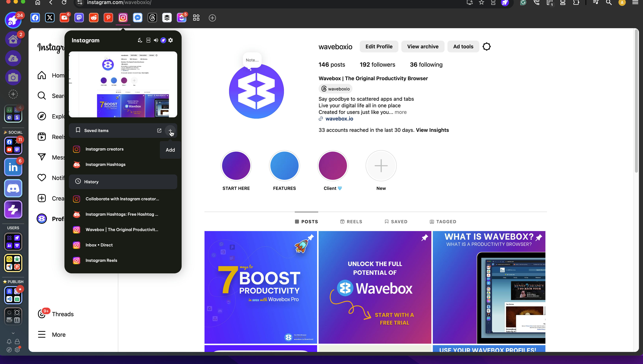Open the Grammarly extension icon

[523, 3]
